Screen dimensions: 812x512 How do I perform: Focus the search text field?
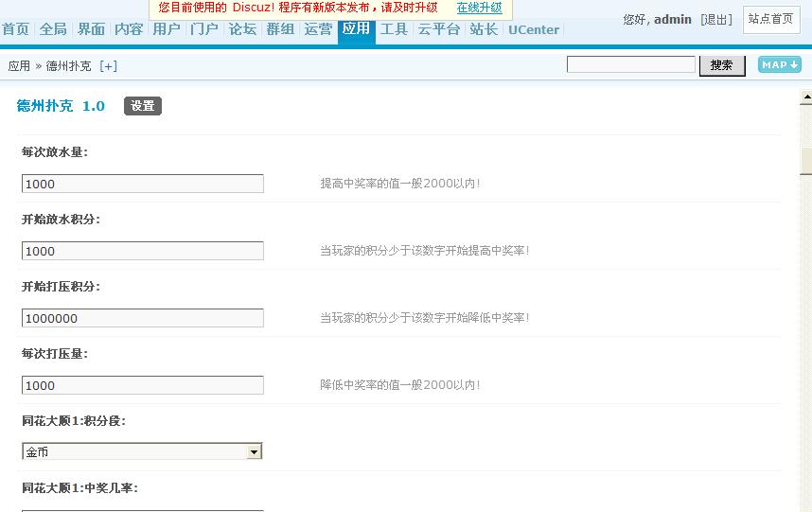pyautogui.click(x=630, y=64)
